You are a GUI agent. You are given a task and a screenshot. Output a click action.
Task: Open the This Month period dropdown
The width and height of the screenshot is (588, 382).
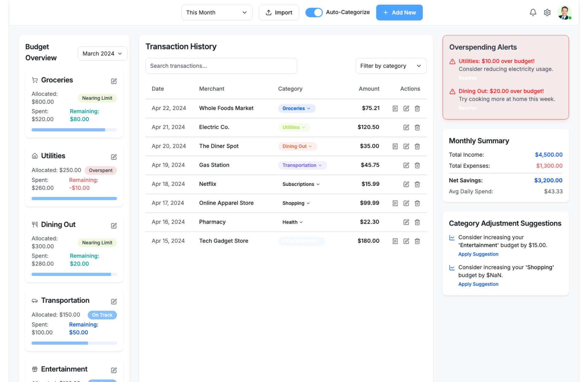[x=217, y=13]
